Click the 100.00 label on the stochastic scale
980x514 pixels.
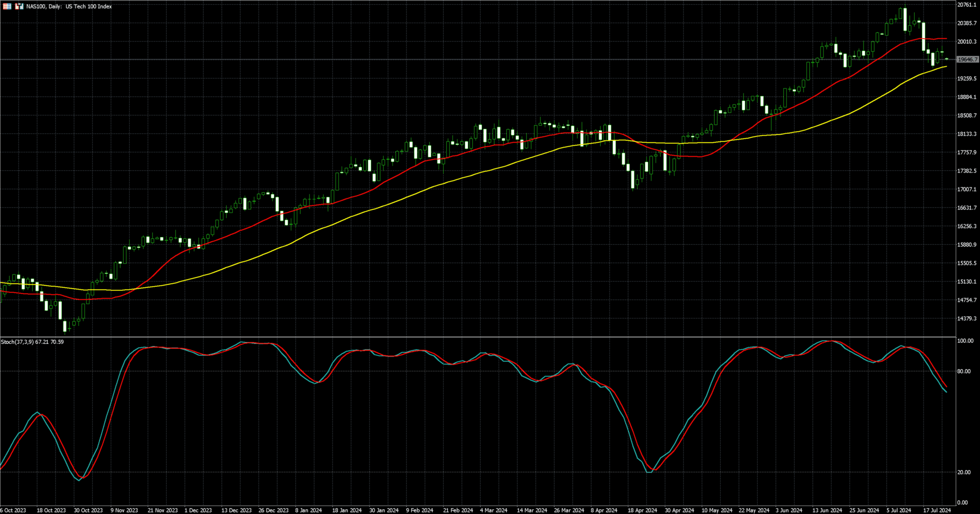click(x=965, y=341)
